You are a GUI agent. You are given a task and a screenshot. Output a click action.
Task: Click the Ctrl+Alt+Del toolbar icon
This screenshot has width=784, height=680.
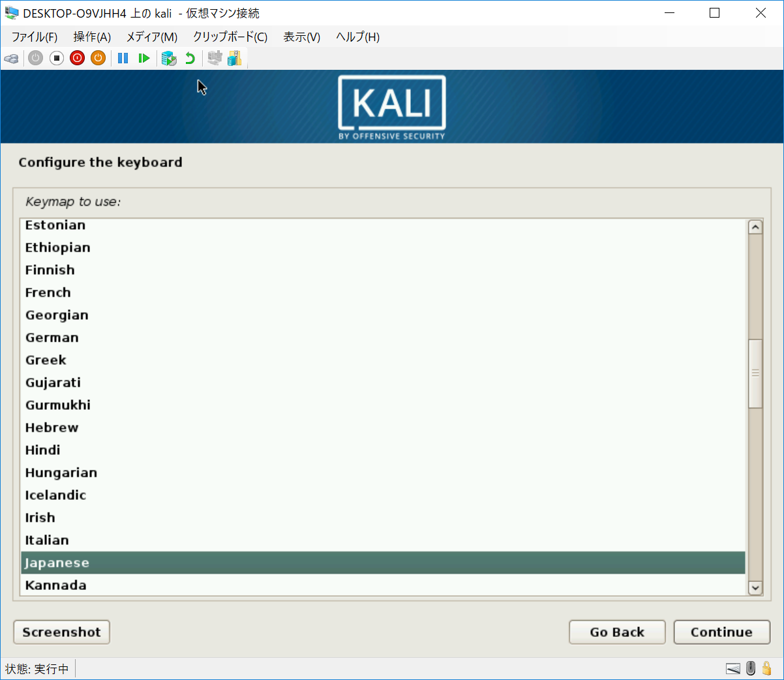tap(11, 59)
